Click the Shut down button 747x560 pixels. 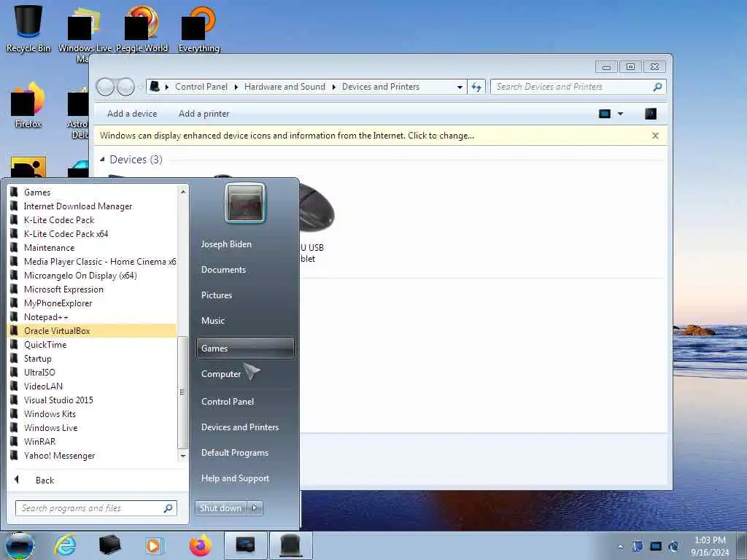[x=220, y=507]
